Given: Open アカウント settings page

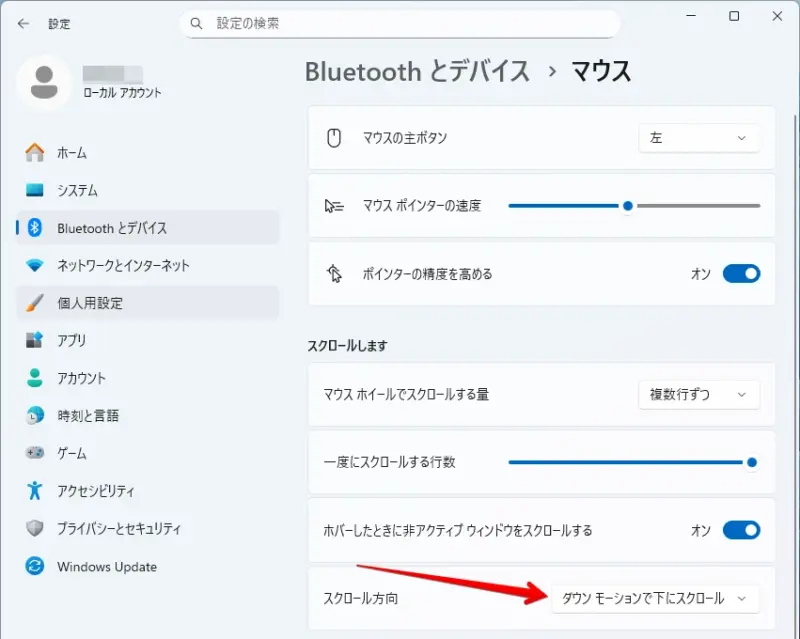Looking at the screenshot, I should point(147,378).
